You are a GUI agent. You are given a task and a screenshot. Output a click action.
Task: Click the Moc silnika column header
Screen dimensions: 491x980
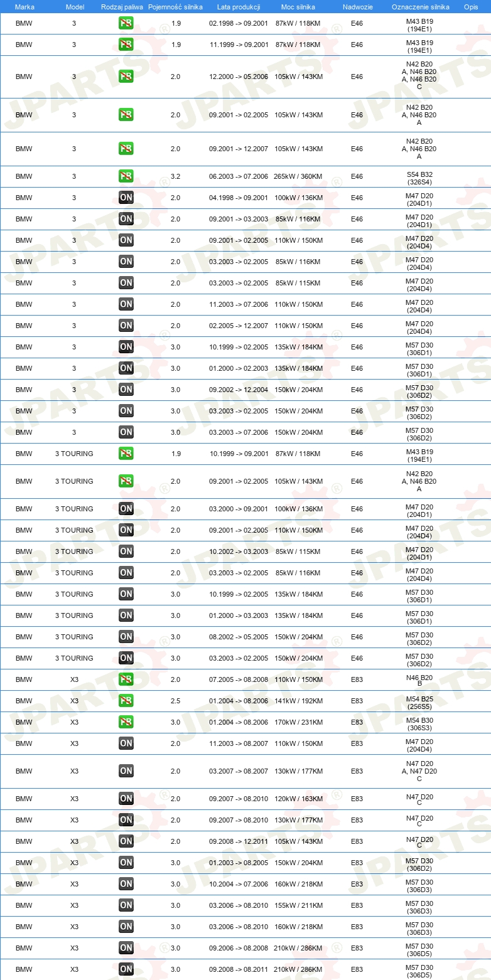point(298,6)
